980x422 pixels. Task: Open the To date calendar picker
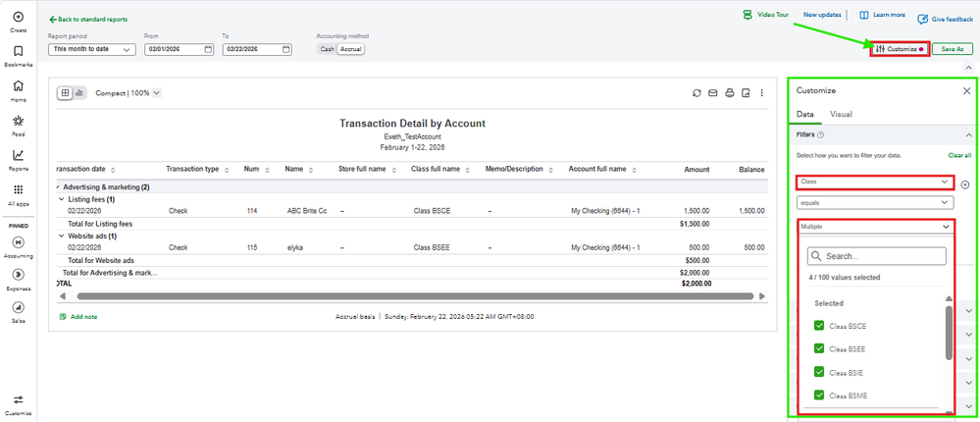pyautogui.click(x=286, y=49)
